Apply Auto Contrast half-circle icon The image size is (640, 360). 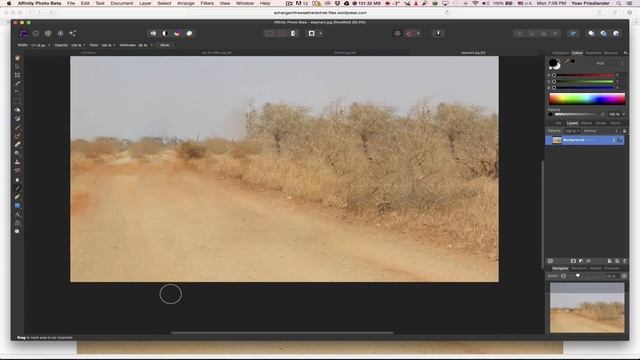pyautogui.click(x=165, y=33)
